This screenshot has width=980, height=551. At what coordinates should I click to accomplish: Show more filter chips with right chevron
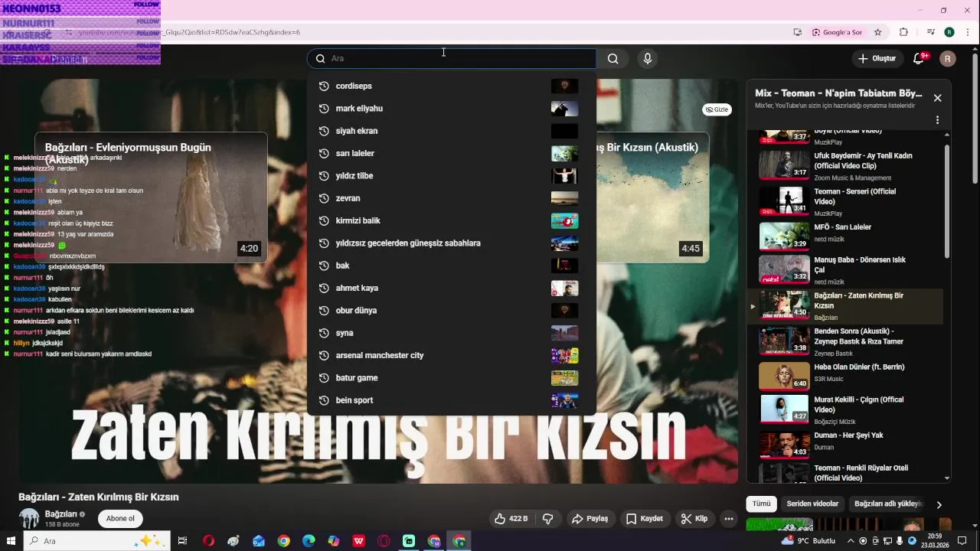[939, 504]
